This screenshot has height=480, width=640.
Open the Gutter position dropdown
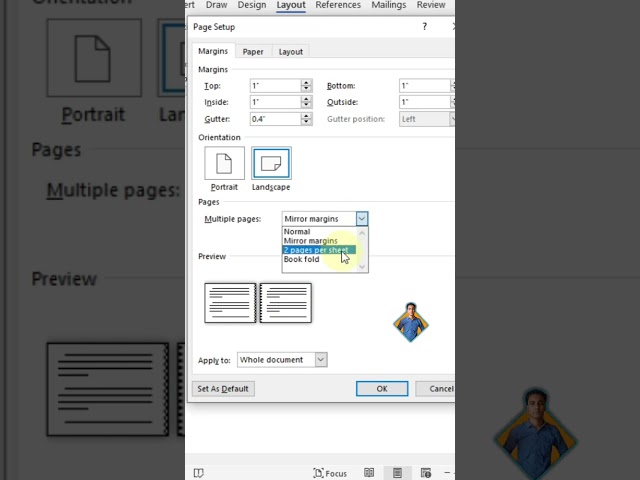point(427,119)
